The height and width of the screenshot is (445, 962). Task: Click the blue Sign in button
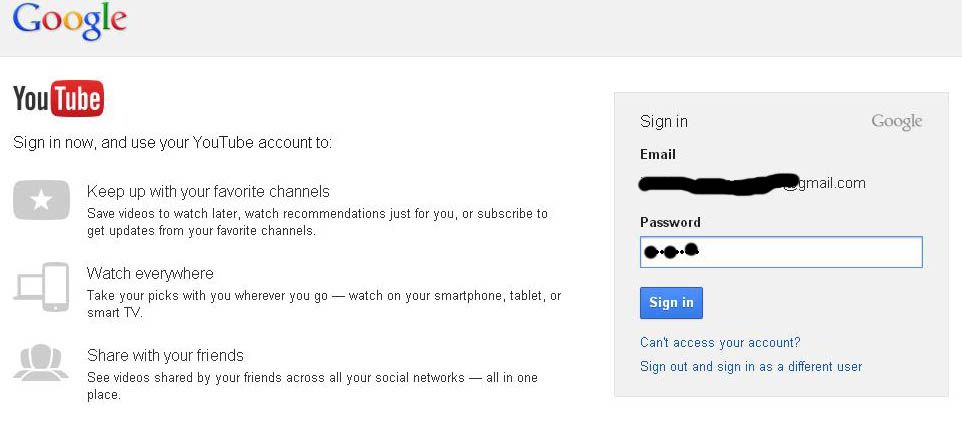[x=671, y=303]
